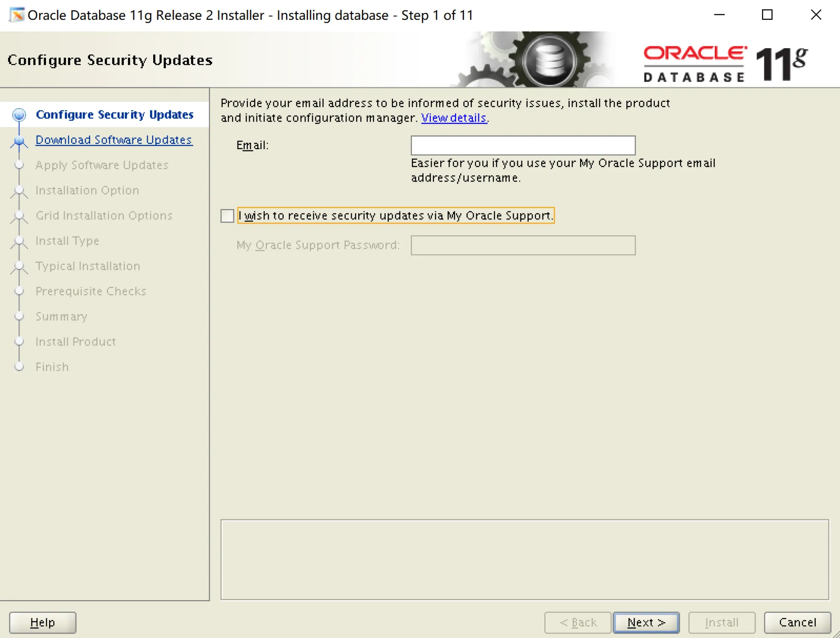Click the Next button
The height and width of the screenshot is (638, 840).
[646, 622]
